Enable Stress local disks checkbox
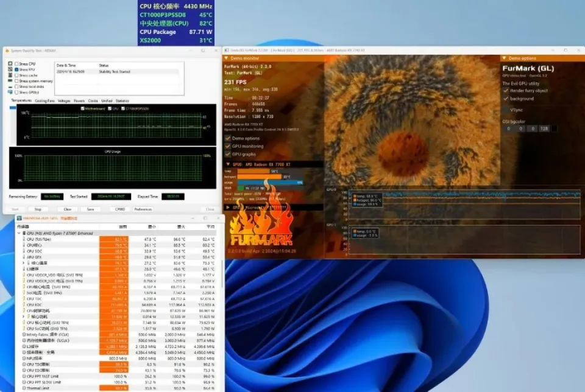Viewport: 585px width, 392px height. [x=16, y=86]
